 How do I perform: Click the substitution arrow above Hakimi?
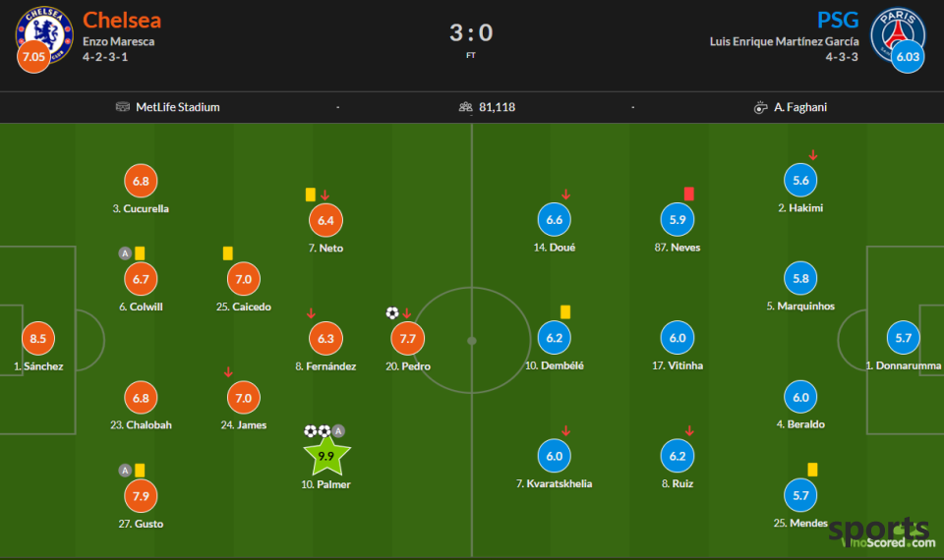click(813, 155)
